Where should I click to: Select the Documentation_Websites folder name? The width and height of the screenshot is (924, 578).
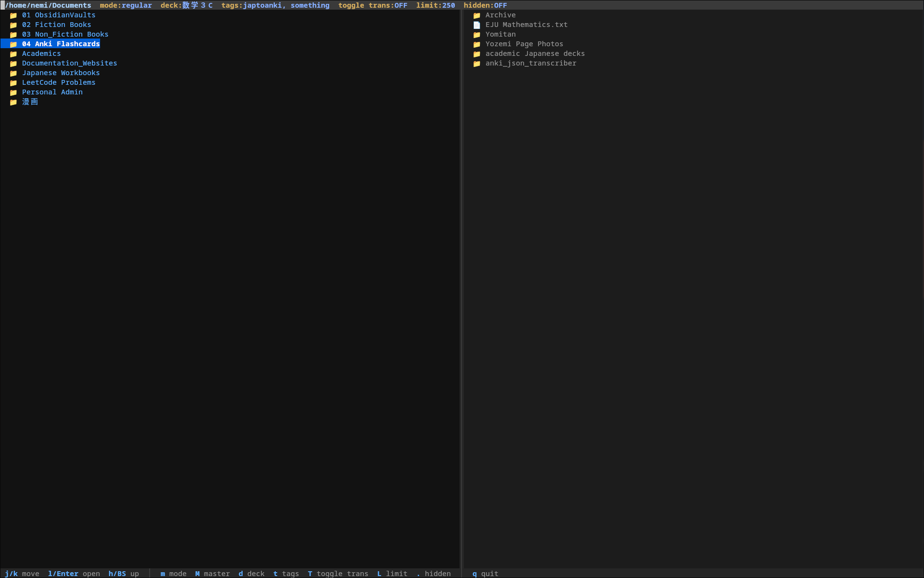pyautogui.click(x=70, y=63)
